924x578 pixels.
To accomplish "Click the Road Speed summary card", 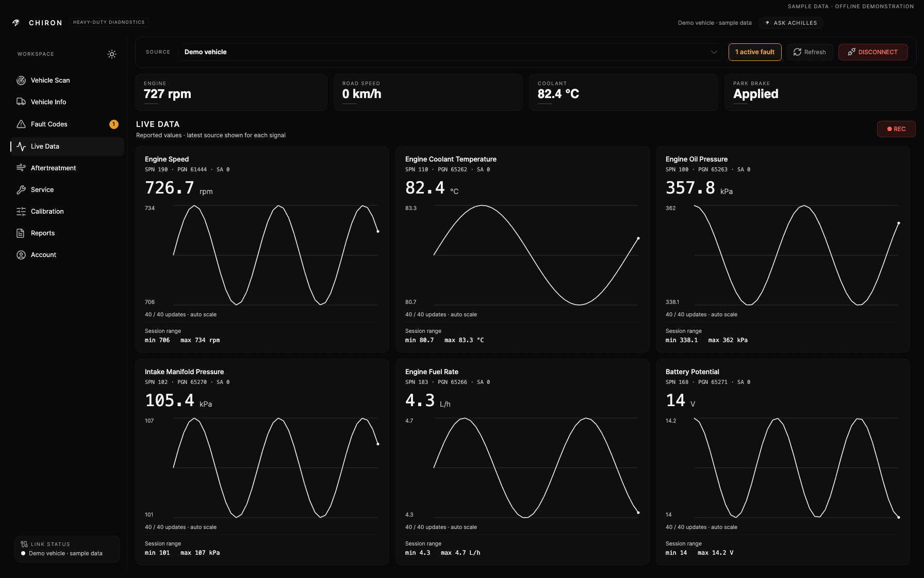I will tap(428, 92).
